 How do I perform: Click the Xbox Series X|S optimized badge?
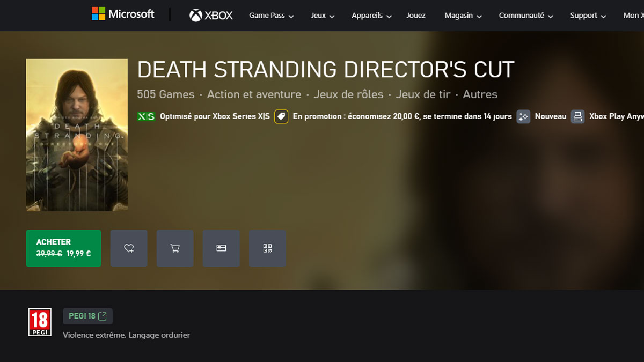click(146, 116)
